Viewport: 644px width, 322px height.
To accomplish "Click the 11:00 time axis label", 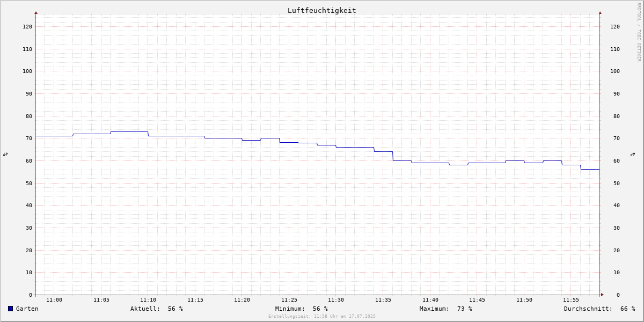I will [54, 300].
